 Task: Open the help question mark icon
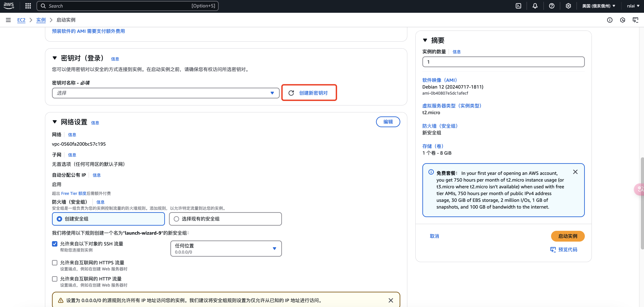[x=552, y=6]
